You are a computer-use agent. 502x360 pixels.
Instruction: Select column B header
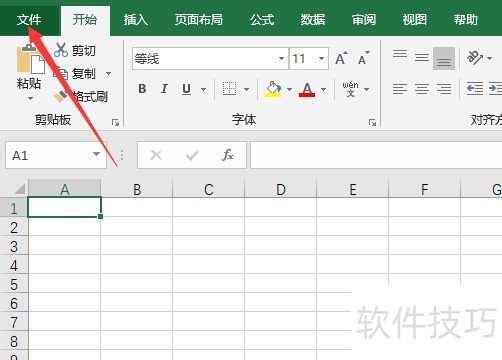pyautogui.click(x=137, y=189)
